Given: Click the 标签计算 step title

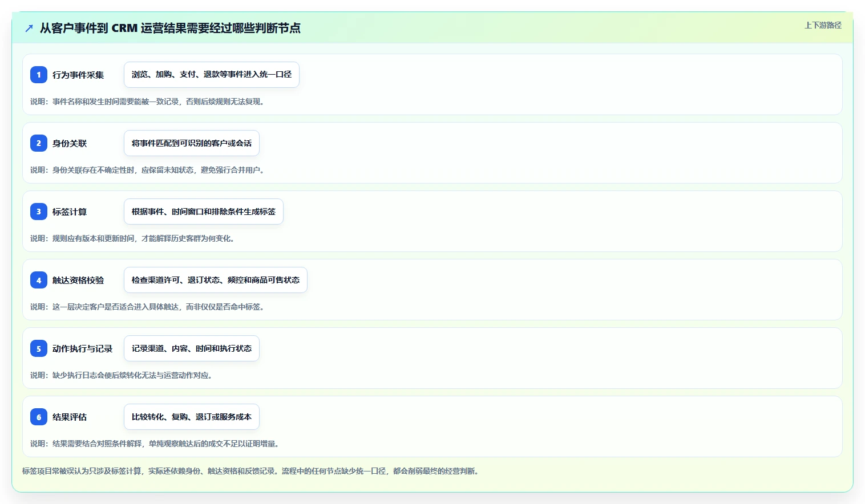Looking at the screenshot, I should click(x=70, y=212).
